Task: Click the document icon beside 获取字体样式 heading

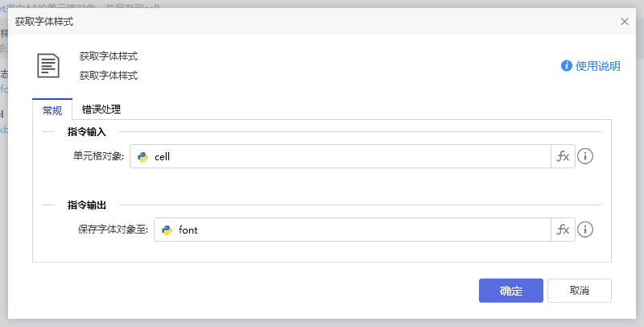Action: click(x=50, y=66)
